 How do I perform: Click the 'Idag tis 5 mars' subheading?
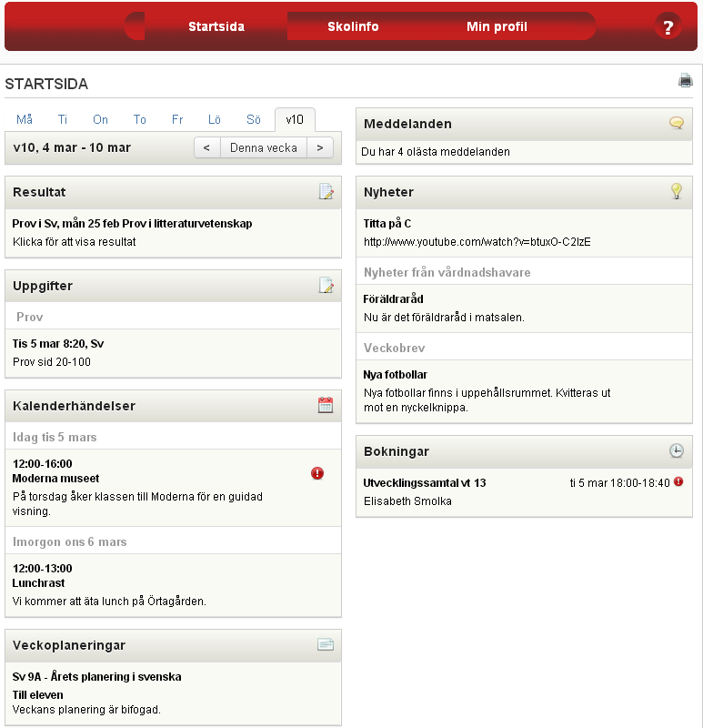tap(55, 438)
